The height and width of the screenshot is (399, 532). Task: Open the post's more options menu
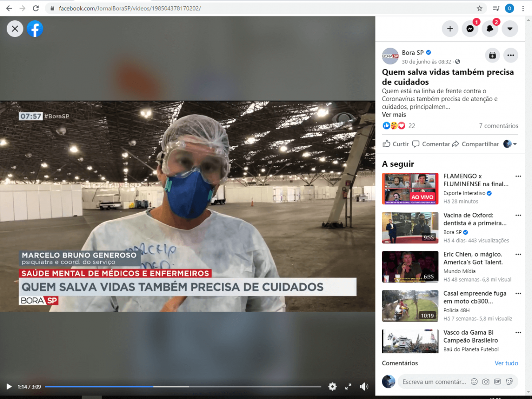(x=511, y=55)
